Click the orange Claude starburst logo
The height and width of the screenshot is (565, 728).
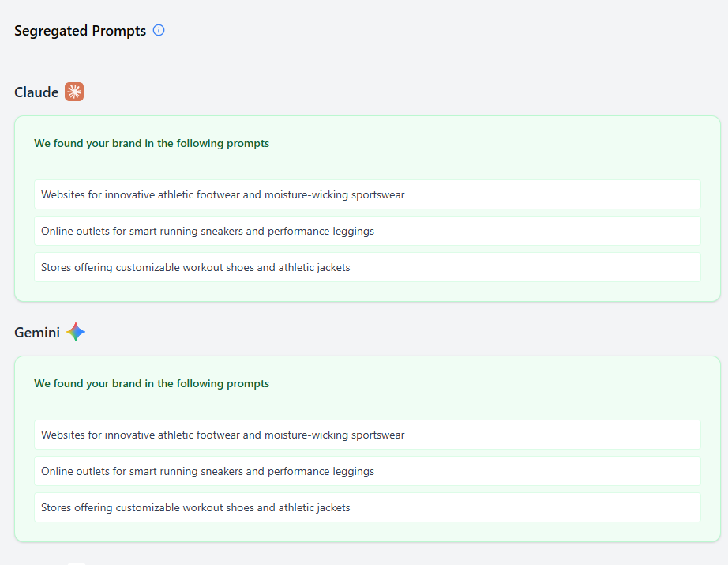click(x=74, y=92)
